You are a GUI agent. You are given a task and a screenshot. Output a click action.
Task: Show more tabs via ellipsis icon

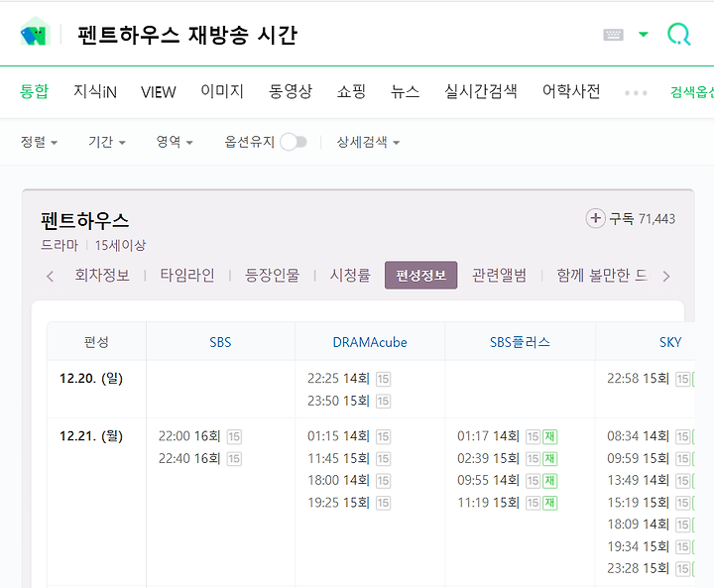(x=636, y=93)
